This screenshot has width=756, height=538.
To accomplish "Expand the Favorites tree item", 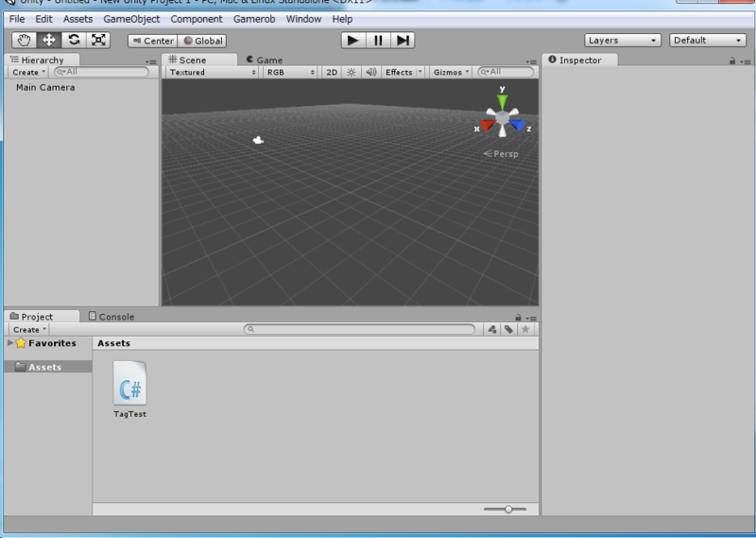I will coord(10,342).
